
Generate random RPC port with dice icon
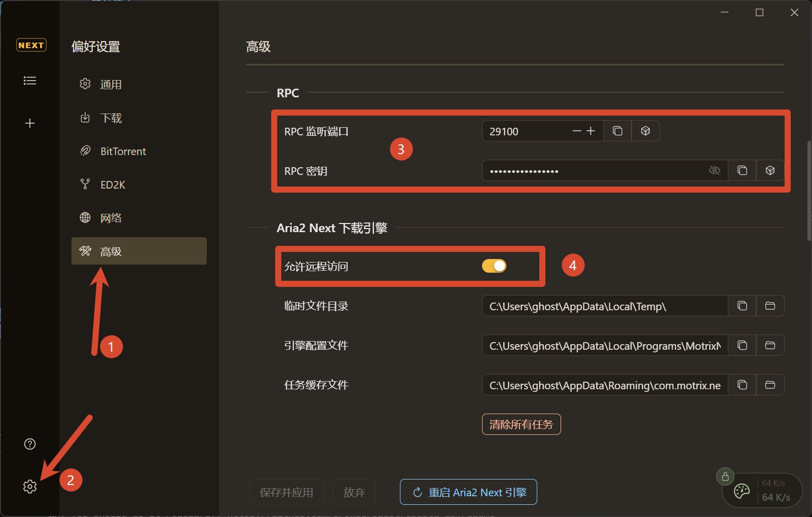645,131
